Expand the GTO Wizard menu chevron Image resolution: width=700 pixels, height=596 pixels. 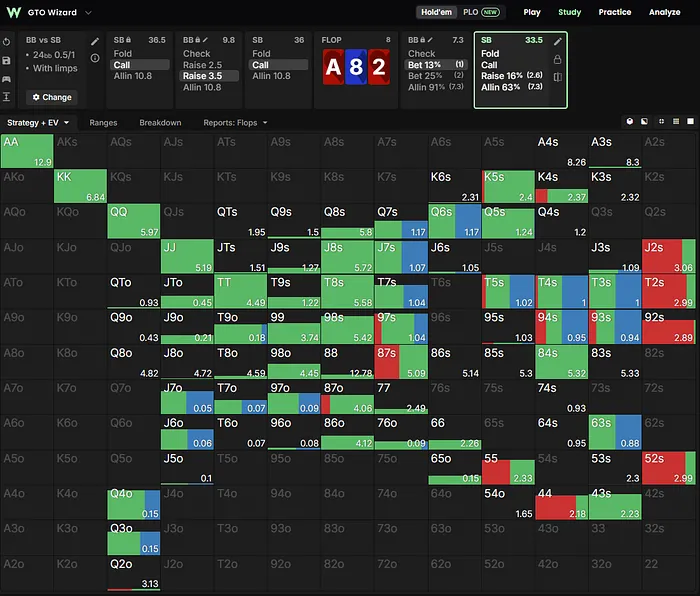point(88,13)
